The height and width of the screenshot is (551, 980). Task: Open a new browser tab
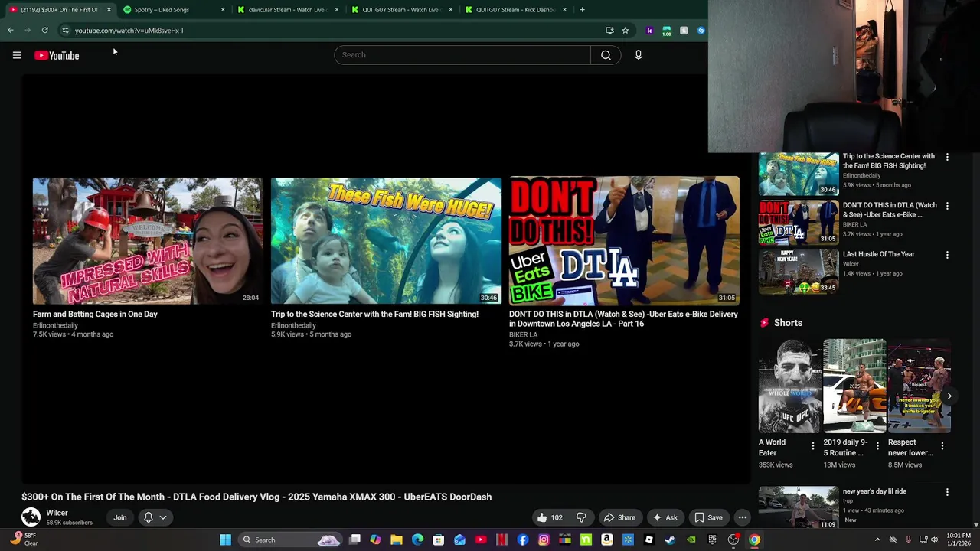coord(582,10)
